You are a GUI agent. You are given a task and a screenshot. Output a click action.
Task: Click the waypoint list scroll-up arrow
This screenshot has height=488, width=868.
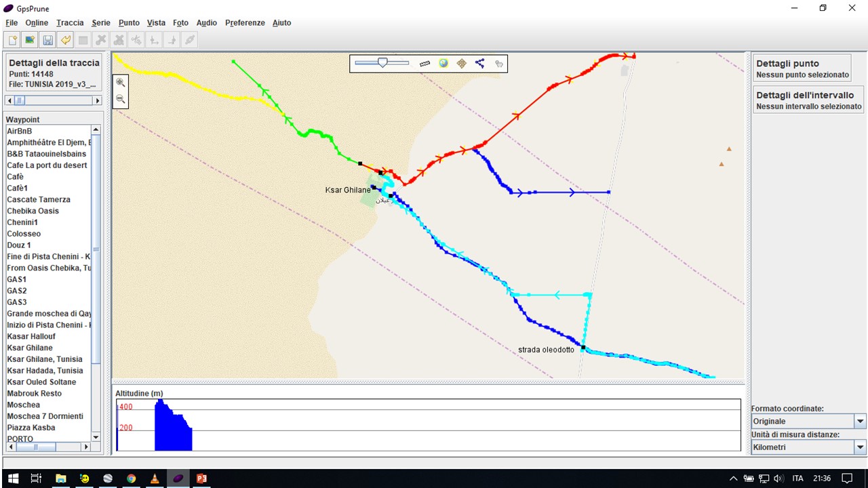point(96,129)
